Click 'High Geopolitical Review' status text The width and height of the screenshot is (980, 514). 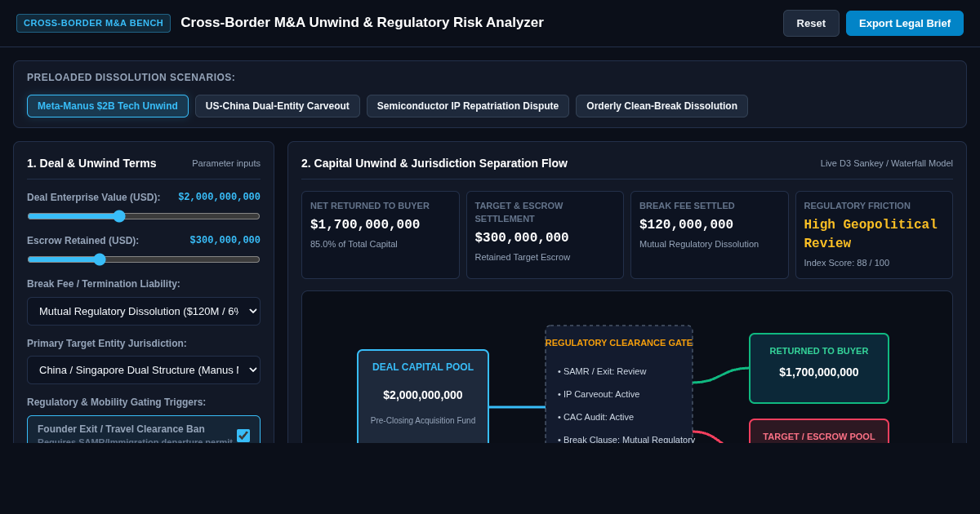tap(871, 234)
